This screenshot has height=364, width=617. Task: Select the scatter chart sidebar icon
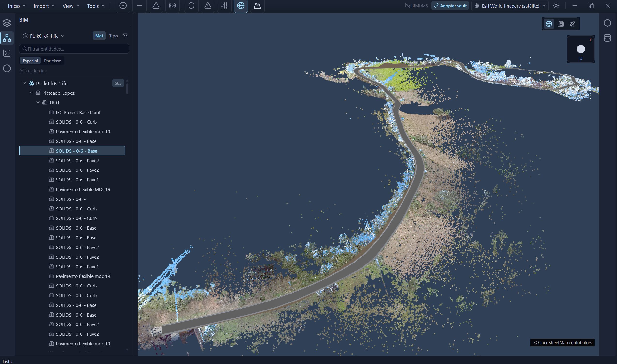click(x=7, y=53)
